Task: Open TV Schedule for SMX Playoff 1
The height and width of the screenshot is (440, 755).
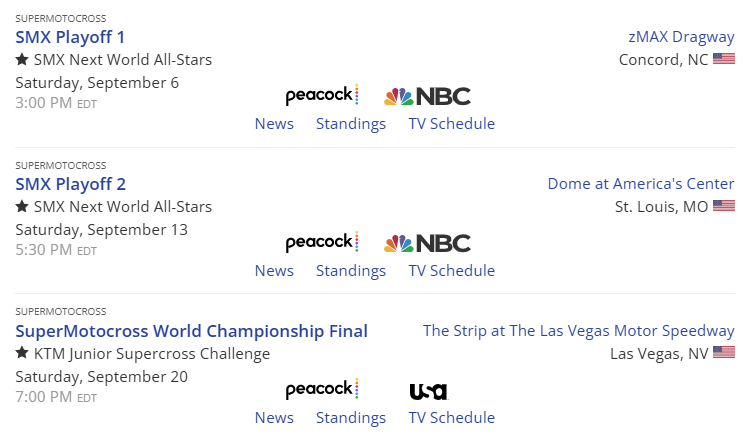Action: [x=451, y=124]
